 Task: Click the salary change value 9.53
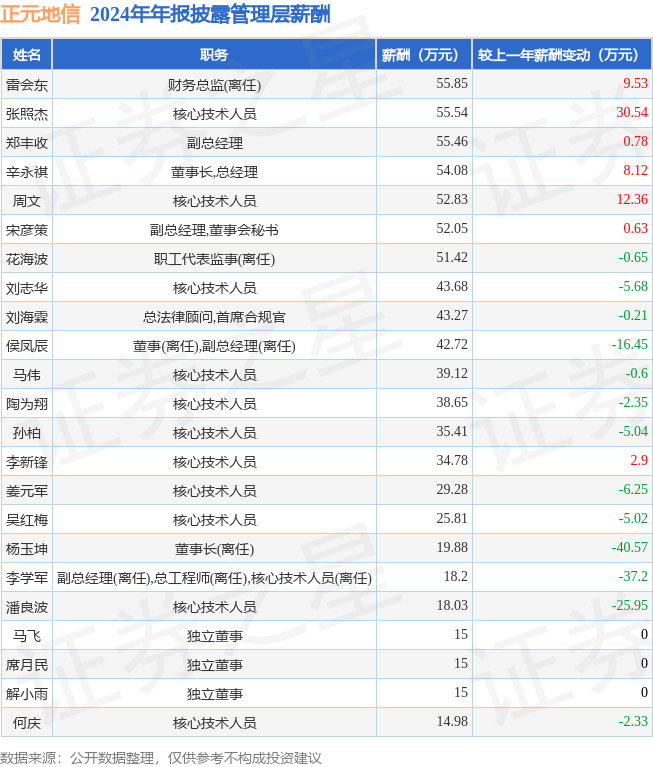click(635, 84)
